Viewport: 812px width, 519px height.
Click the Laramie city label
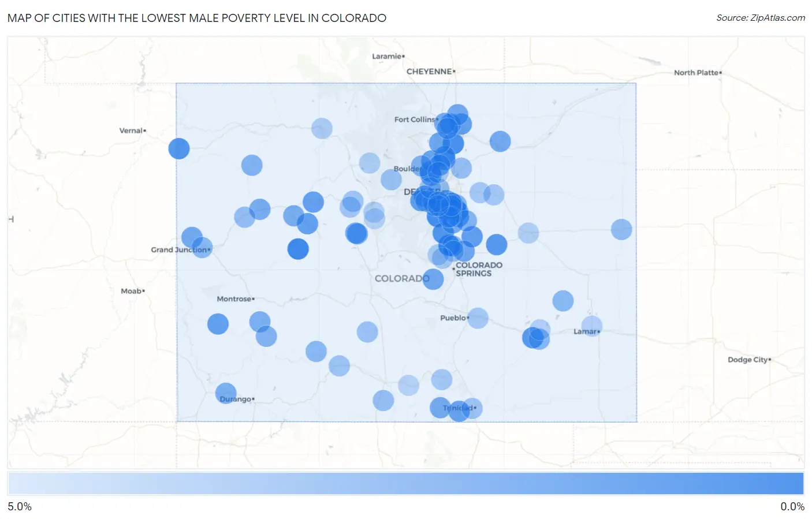click(386, 56)
